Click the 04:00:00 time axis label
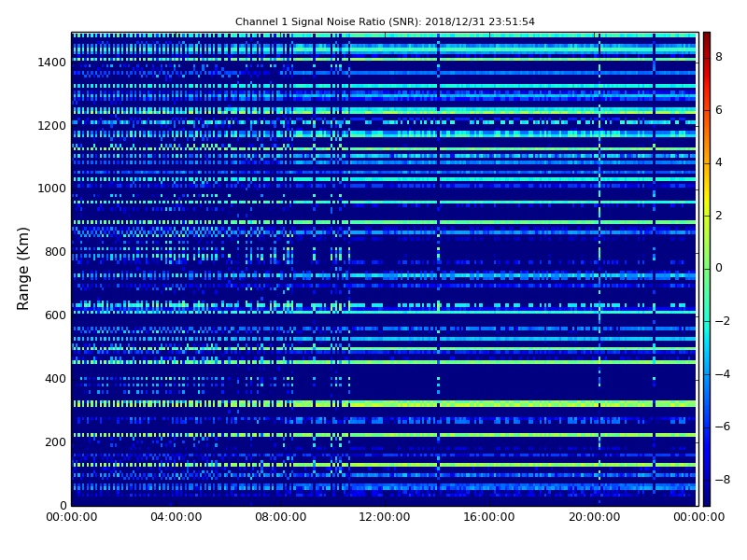The image size is (747, 560). (x=176, y=517)
